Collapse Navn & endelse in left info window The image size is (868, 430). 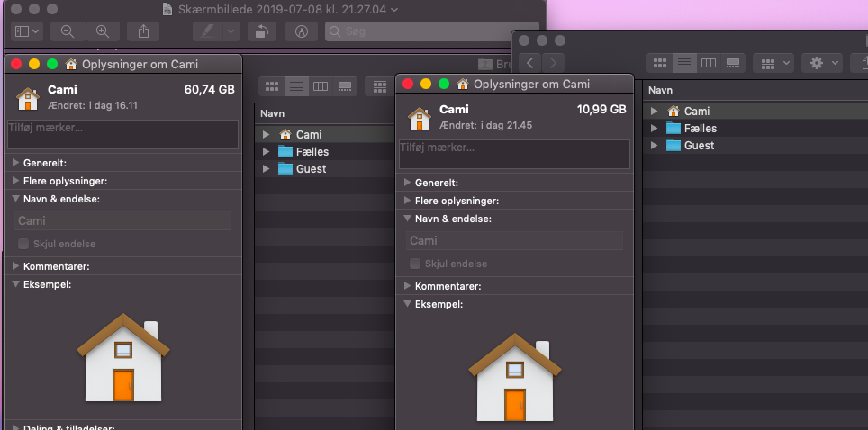click(x=15, y=199)
